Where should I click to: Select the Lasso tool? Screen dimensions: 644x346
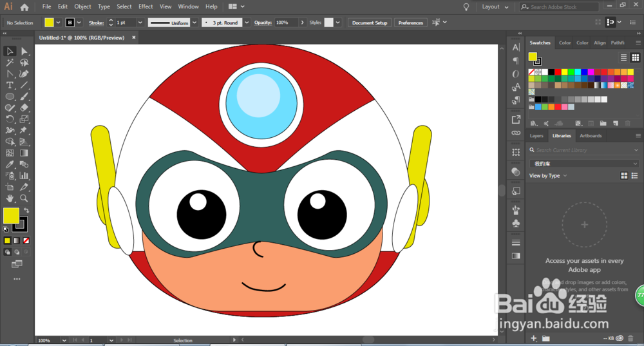click(x=24, y=62)
